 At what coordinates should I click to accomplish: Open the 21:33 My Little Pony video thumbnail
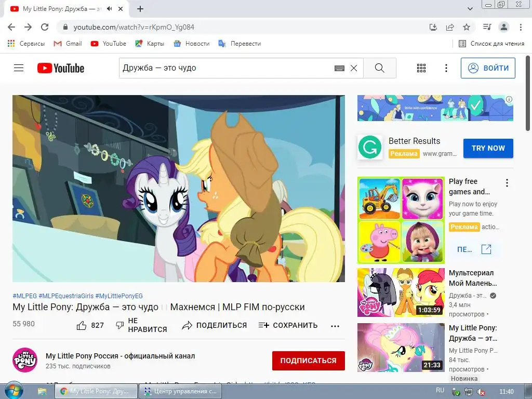tap(401, 348)
